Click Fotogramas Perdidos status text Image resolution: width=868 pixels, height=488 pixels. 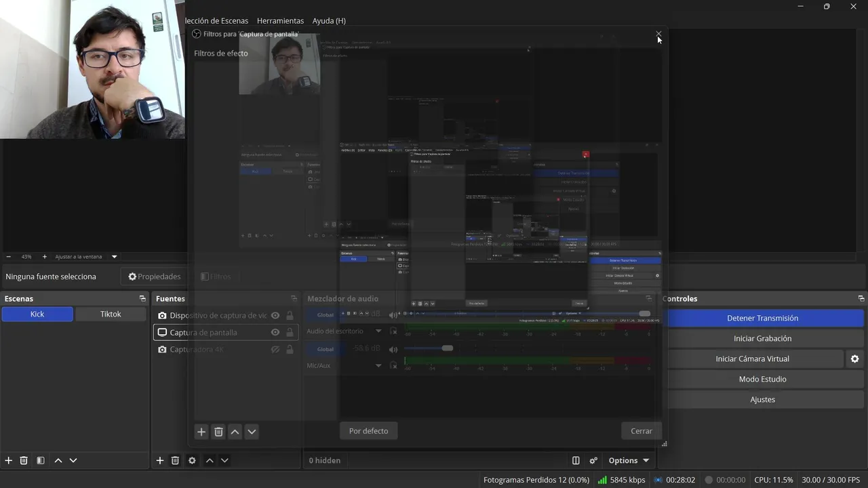click(536, 480)
